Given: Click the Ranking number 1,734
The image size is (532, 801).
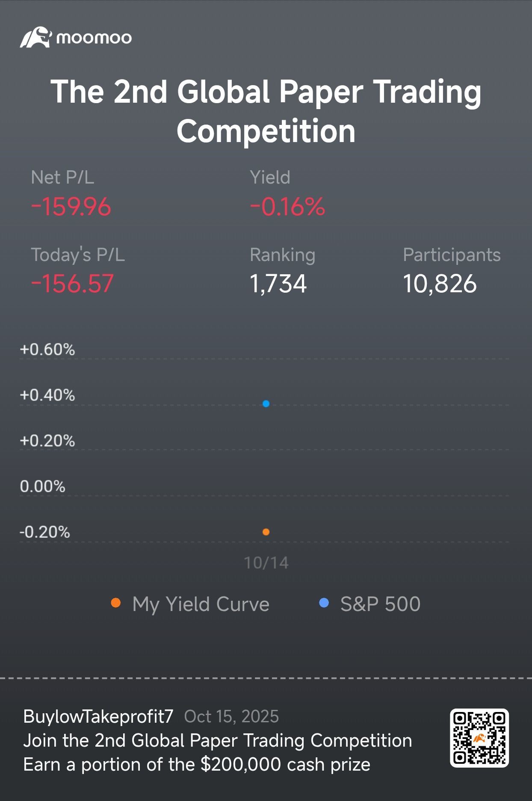Looking at the screenshot, I should tap(278, 284).
